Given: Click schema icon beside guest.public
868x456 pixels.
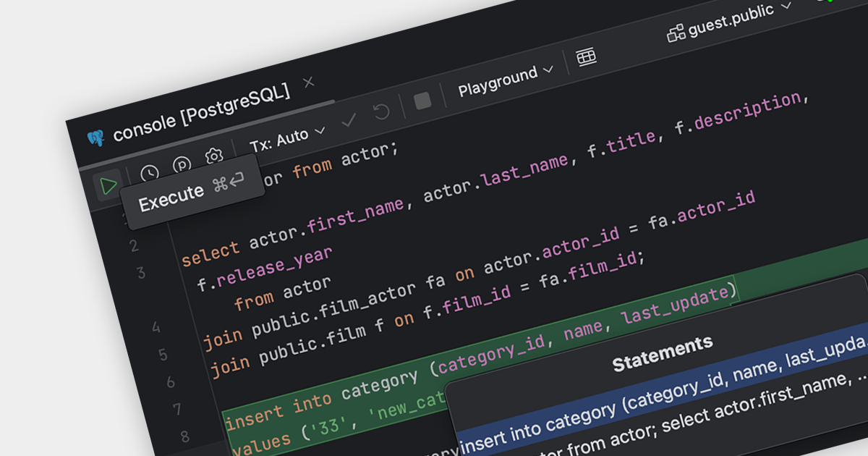Looking at the screenshot, I should click(676, 33).
